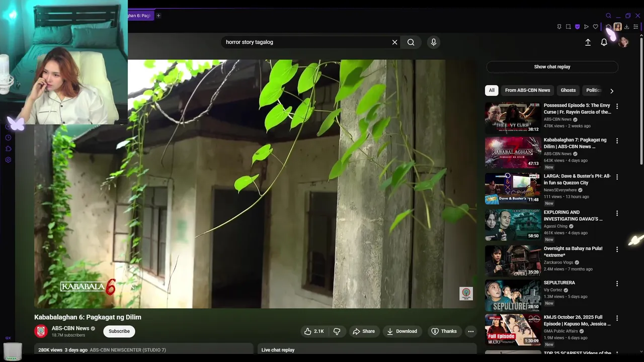644x362 pixels.
Task: Open browser downloads icon
Action: (626, 27)
